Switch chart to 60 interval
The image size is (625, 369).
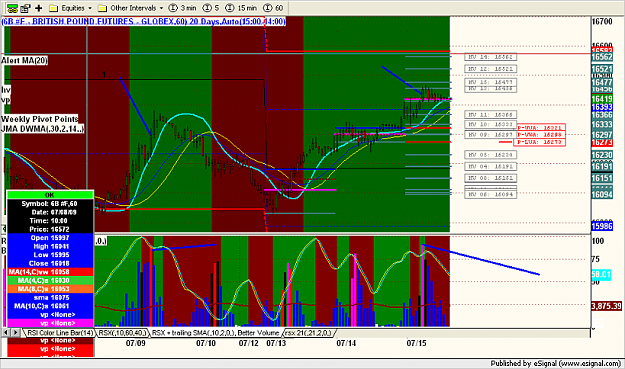[x=273, y=8]
